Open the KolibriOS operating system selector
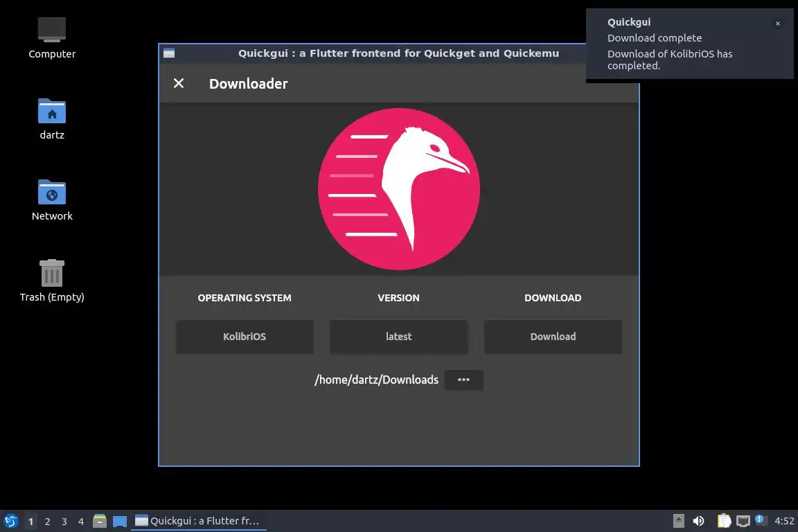The width and height of the screenshot is (798, 532). (245, 337)
